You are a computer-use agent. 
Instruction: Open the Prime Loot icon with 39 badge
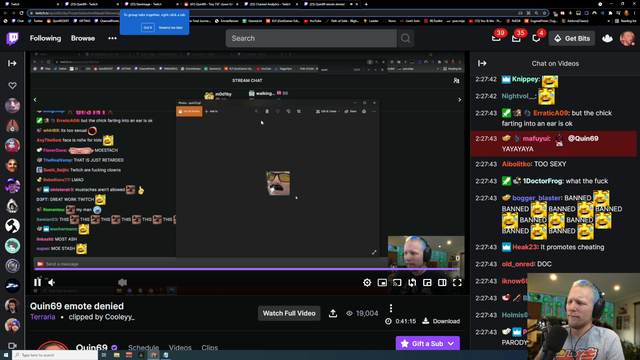click(496, 38)
